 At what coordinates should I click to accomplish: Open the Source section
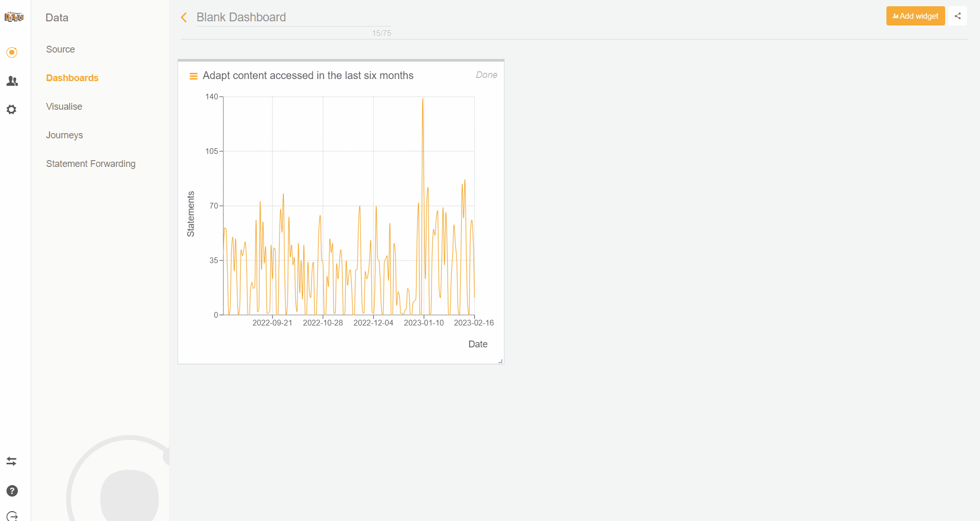[x=60, y=49]
